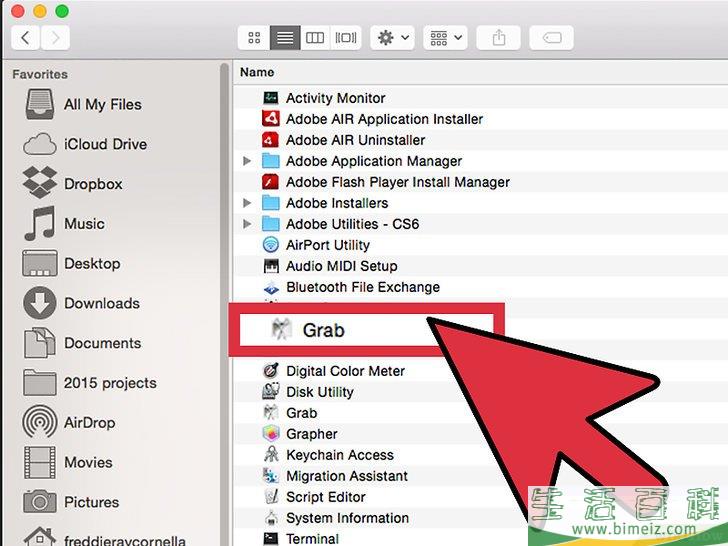The height and width of the screenshot is (546, 728).
Task: Open the Arrange items dropdown
Action: 445,38
